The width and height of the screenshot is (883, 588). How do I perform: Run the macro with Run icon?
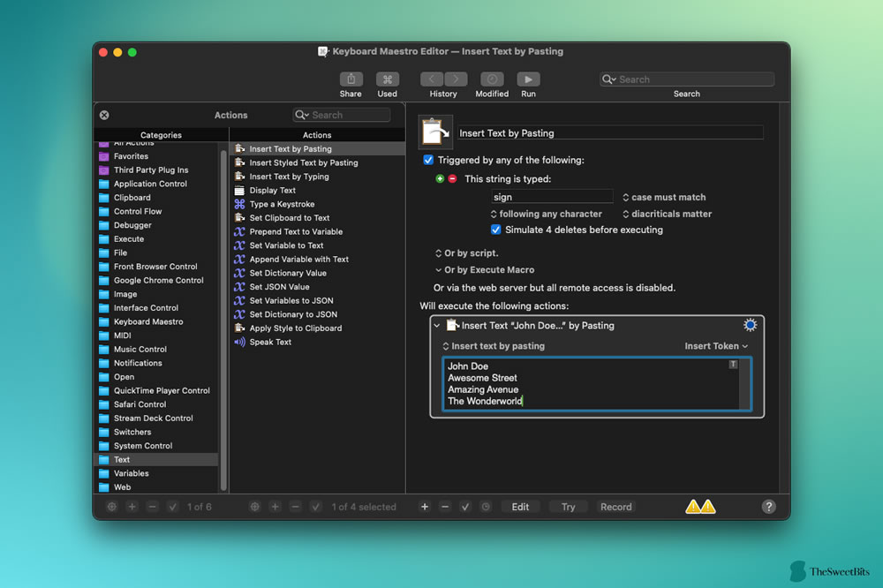pyautogui.click(x=528, y=79)
